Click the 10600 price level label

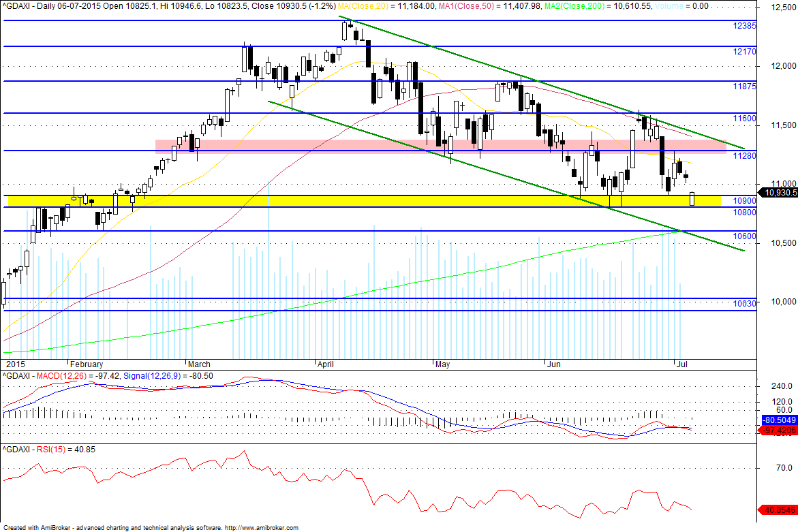coord(744,236)
